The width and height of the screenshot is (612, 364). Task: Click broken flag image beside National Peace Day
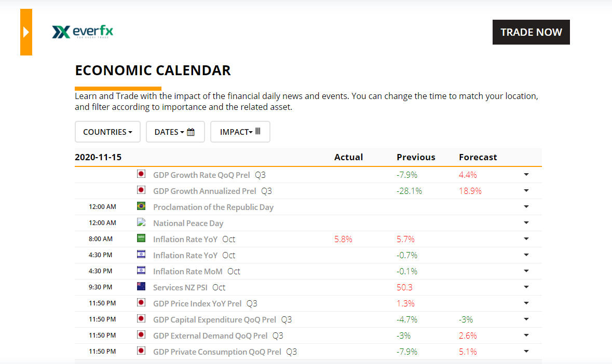click(141, 222)
